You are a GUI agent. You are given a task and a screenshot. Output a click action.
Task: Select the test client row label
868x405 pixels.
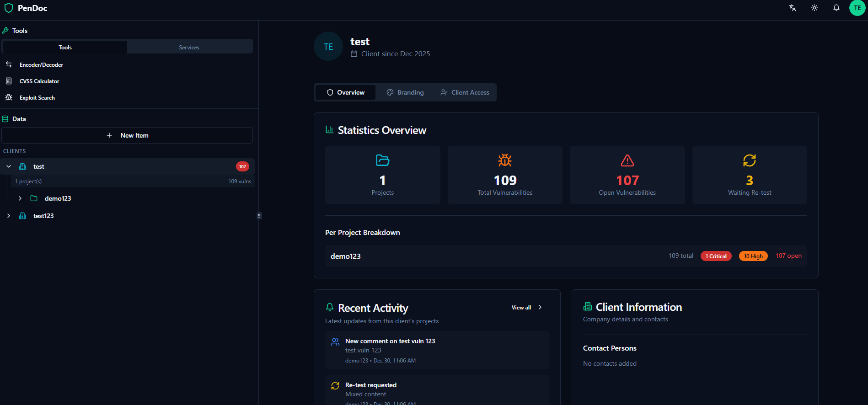click(x=39, y=166)
